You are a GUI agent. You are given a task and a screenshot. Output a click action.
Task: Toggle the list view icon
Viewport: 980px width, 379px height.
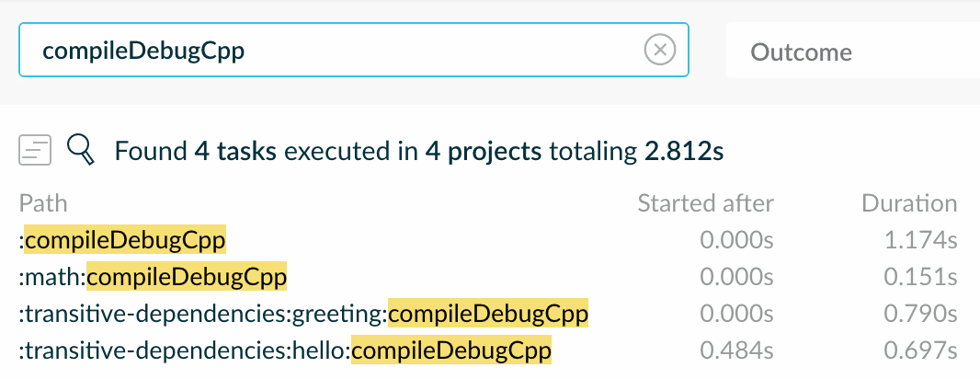(35, 150)
